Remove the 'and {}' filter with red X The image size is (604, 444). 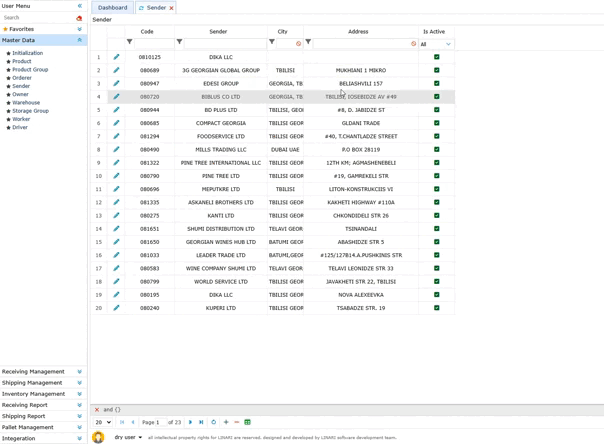coord(97,409)
